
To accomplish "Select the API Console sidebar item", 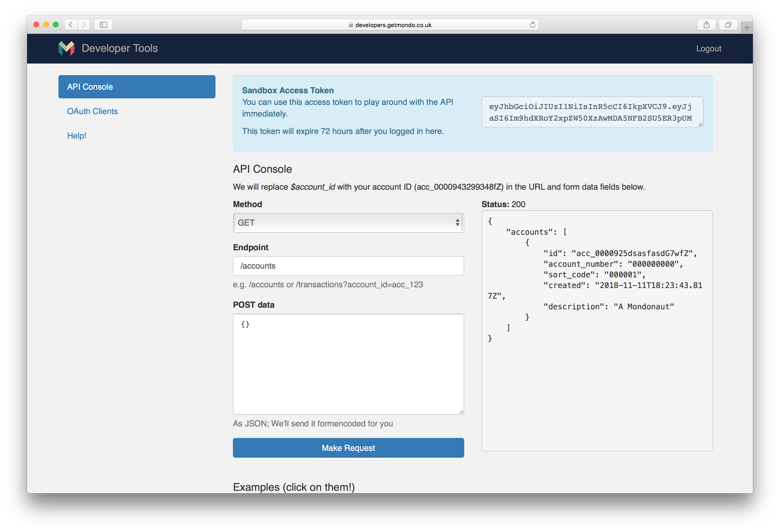I will (137, 86).
